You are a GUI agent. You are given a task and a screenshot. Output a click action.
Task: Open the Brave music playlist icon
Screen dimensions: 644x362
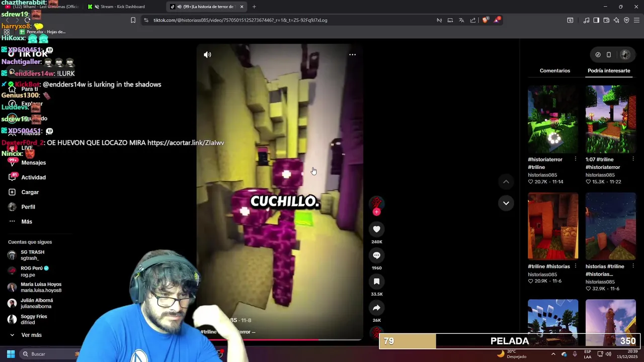click(x=586, y=20)
